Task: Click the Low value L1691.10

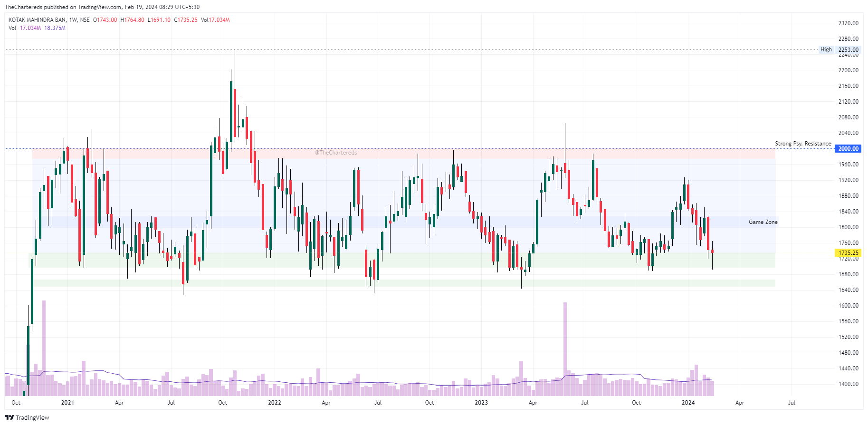Action: tap(159, 20)
